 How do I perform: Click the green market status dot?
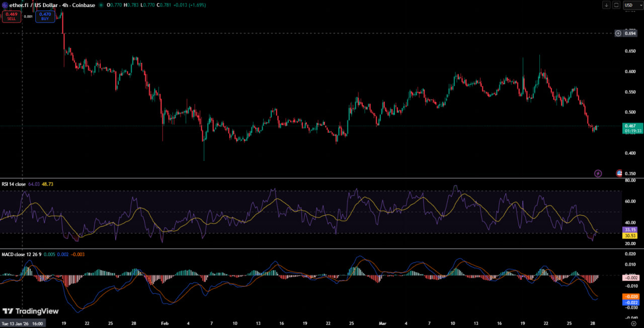pos(101,5)
